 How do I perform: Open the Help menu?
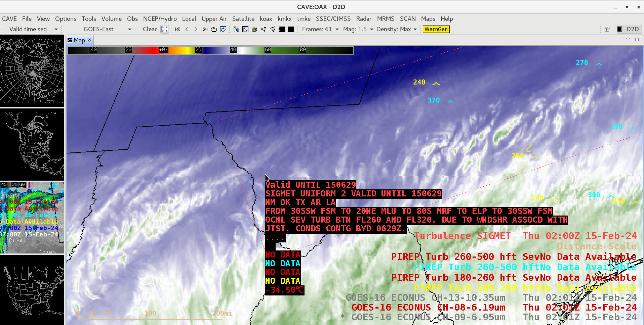(x=447, y=19)
